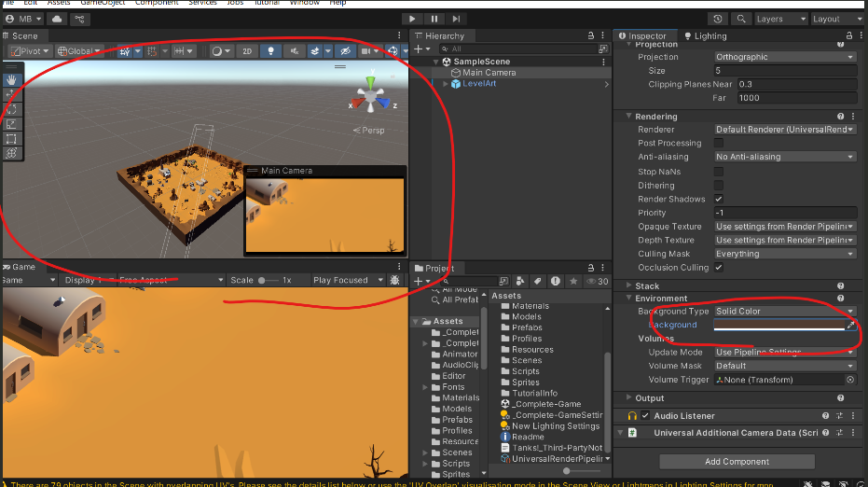Open the Scene camera settings icon
The width and height of the screenshot is (868, 487).
(365, 51)
